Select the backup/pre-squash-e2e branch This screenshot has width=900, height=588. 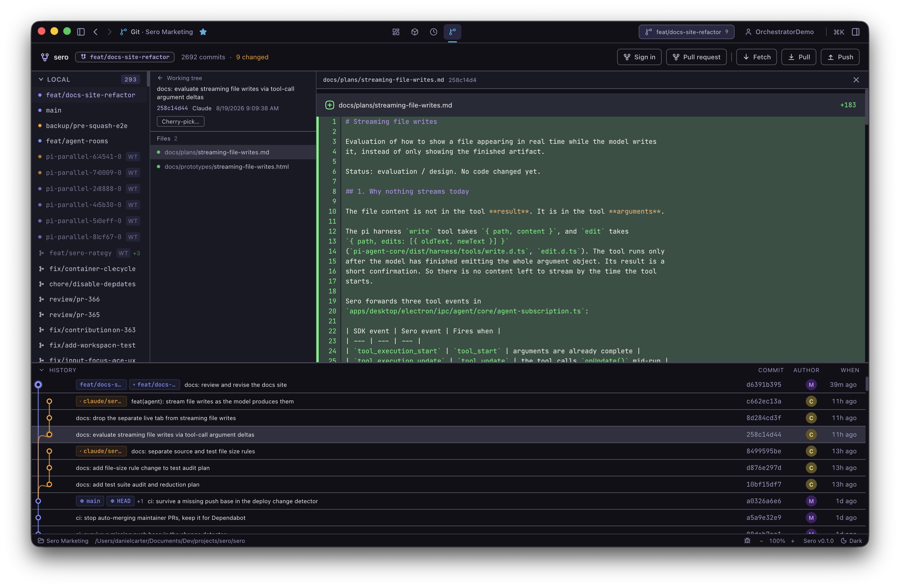[89, 126]
